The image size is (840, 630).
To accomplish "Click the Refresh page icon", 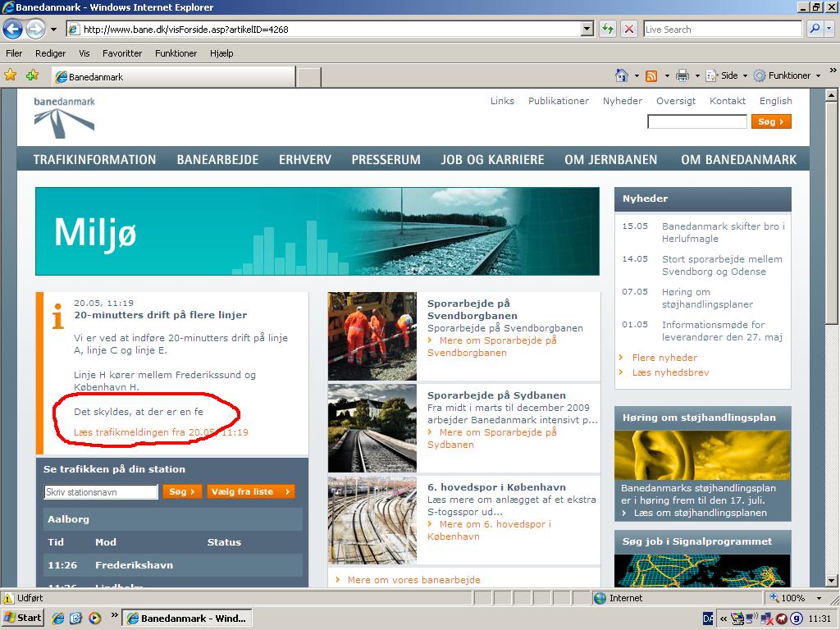I will tap(608, 29).
